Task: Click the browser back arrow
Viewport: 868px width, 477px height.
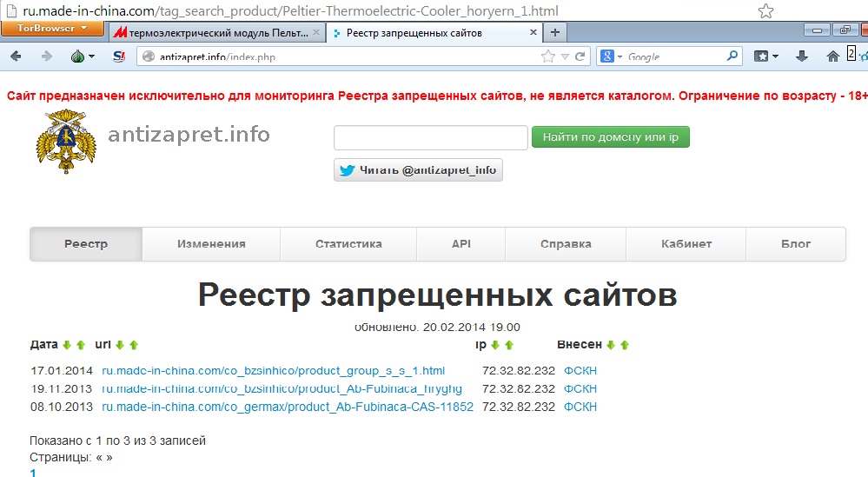Action: tap(16, 56)
